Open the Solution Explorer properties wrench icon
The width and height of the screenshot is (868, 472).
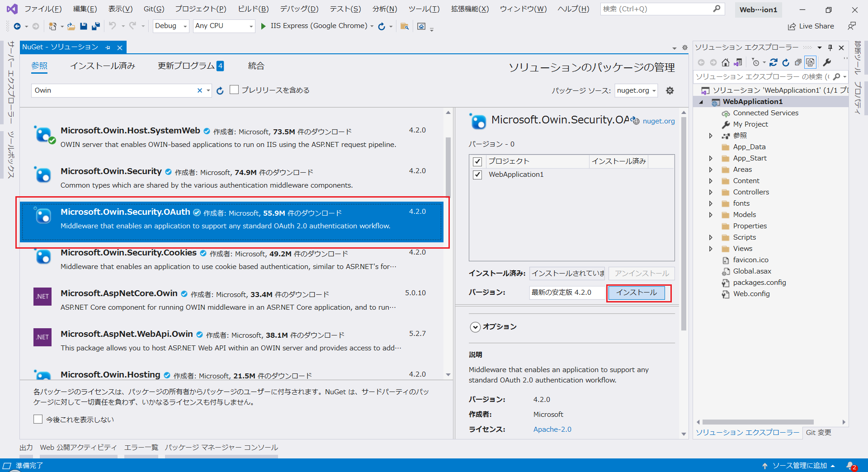(x=827, y=63)
